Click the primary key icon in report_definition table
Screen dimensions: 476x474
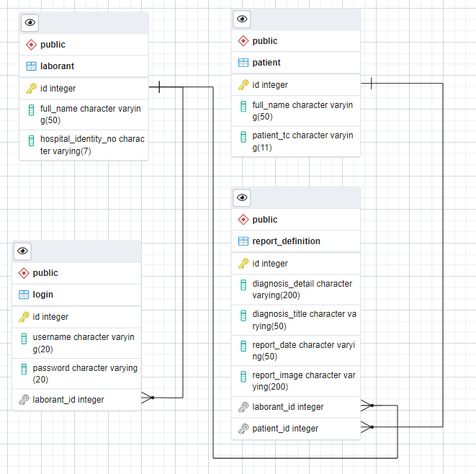(243, 263)
